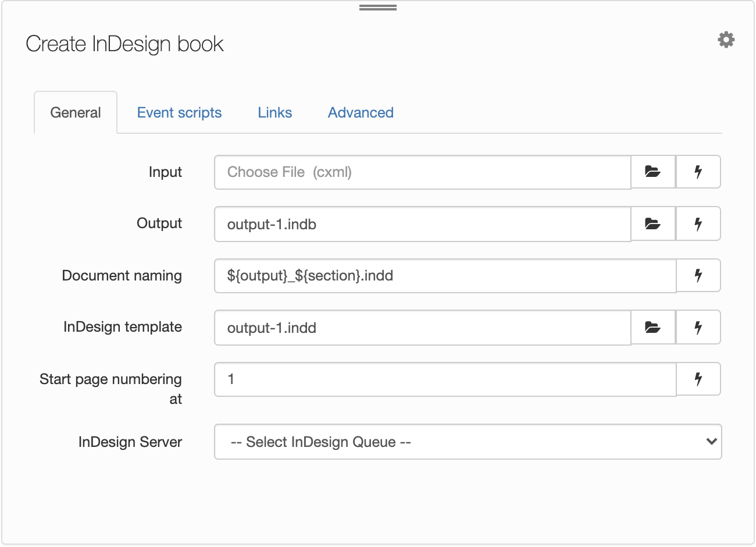Viewport: 756px width, 547px height.
Task: Click the InDesign Server label
Action: point(130,442)
